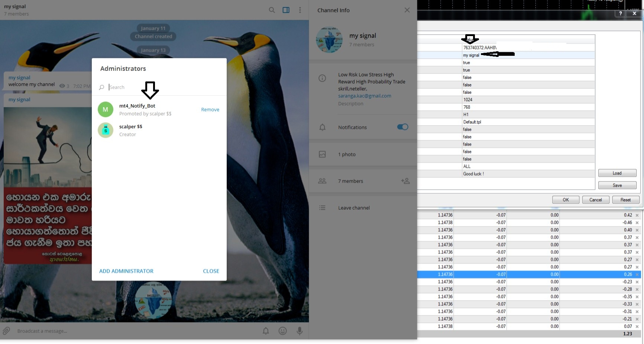Close the trade row with profit 0.07

637,327
